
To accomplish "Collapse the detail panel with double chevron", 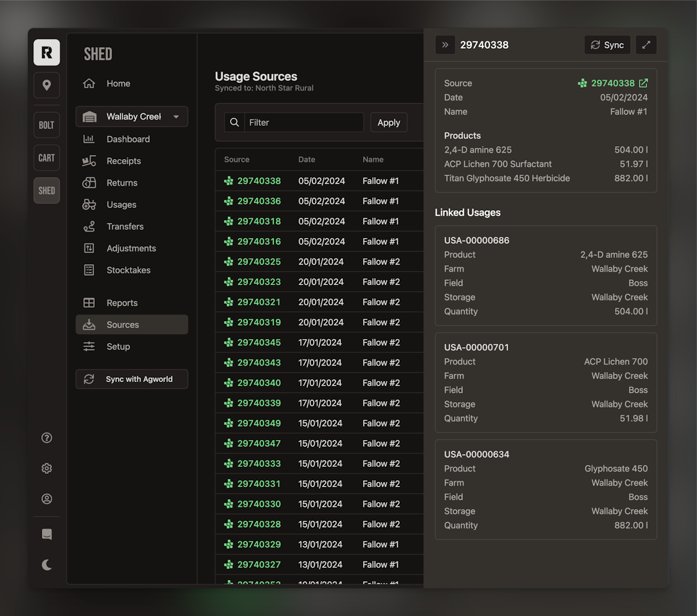I will (x=445, y=45).
